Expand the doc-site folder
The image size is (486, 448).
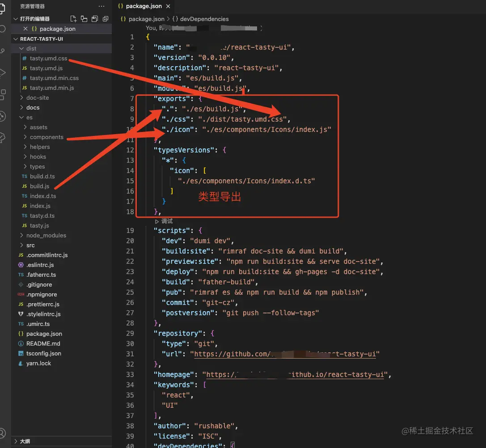point(21,97)
